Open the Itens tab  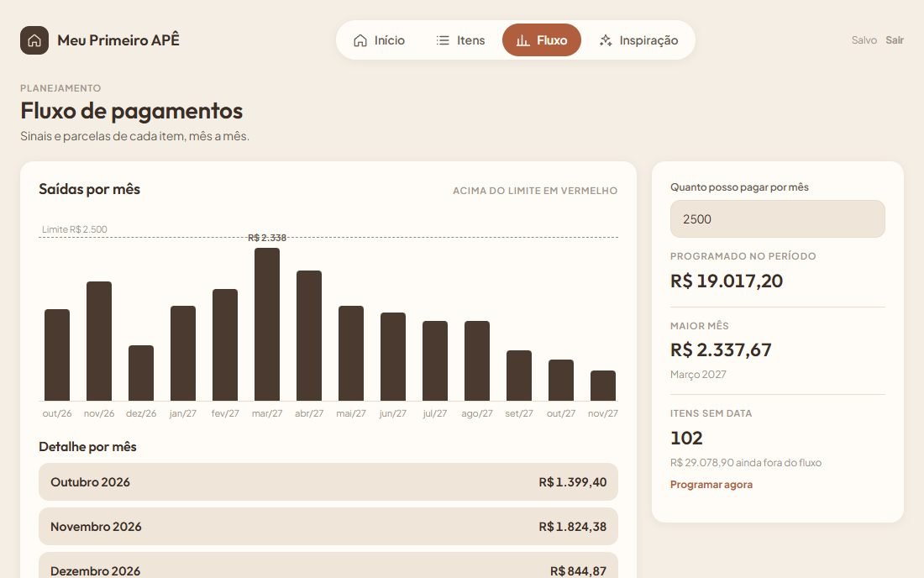[460, 40]
